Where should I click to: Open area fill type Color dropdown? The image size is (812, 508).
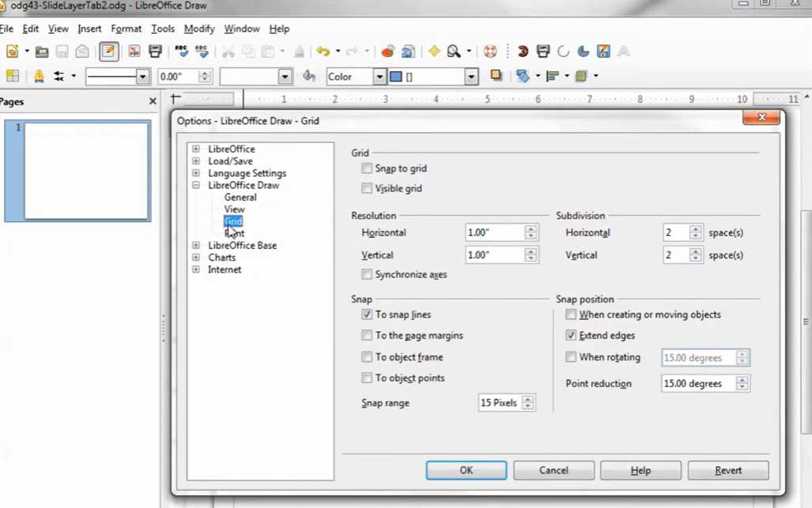[379, 77]
